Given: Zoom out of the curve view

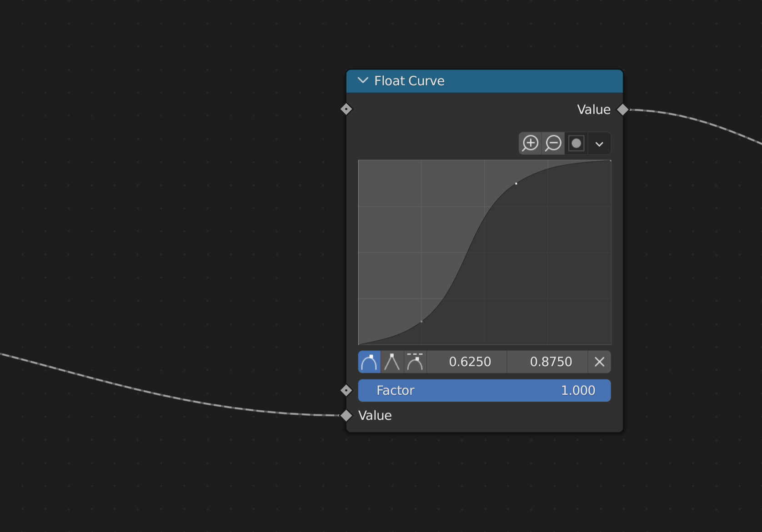Looking at the screenshot, I should pyautogui.click(x=553, y=144).
